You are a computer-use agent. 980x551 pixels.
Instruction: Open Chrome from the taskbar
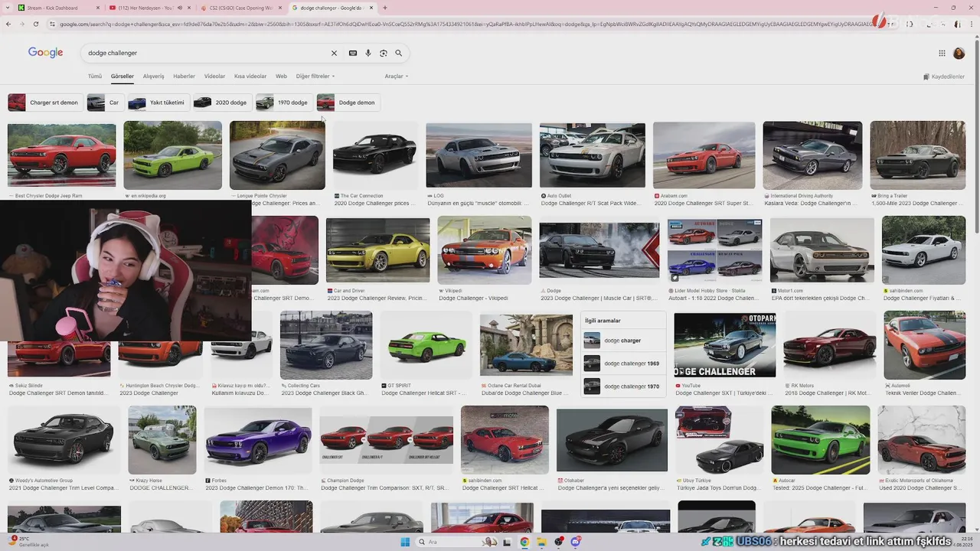pyautogui.click(x=524, y=542)
